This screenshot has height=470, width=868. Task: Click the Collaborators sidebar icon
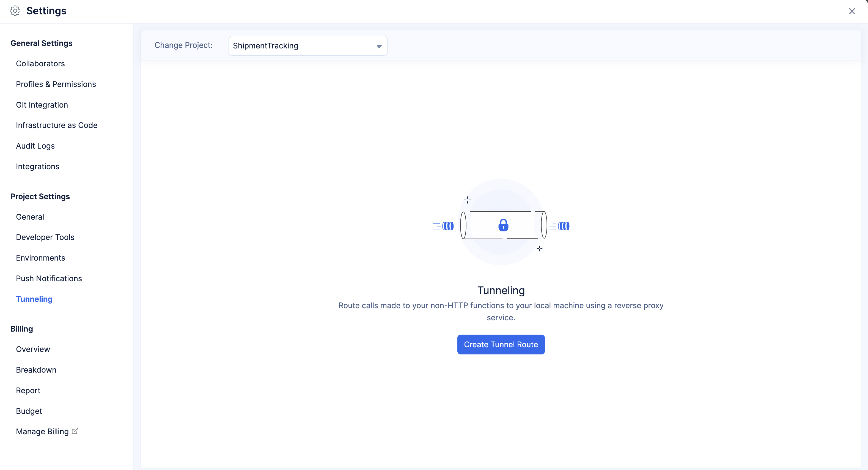coord(40,63)
